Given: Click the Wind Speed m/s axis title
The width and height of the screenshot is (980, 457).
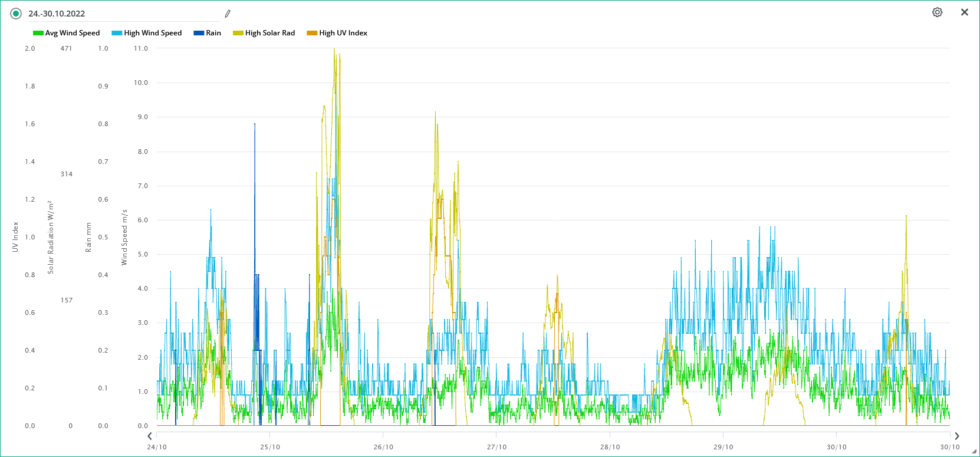Looking at the screenshot, I should [x=124, y=237].
